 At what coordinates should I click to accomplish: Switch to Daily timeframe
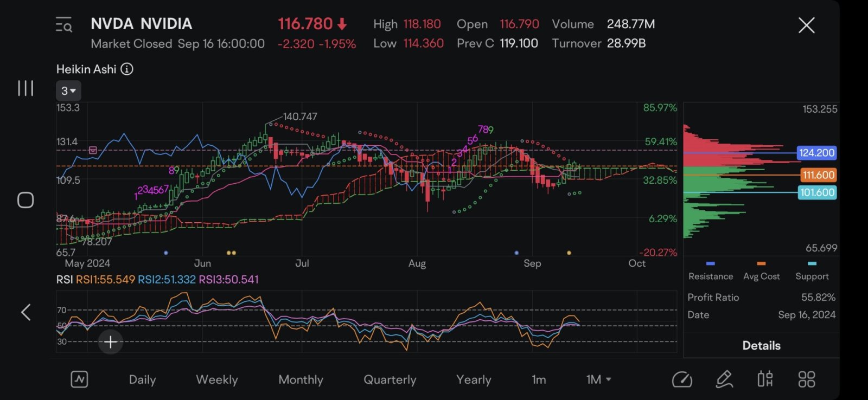[142, 379]
